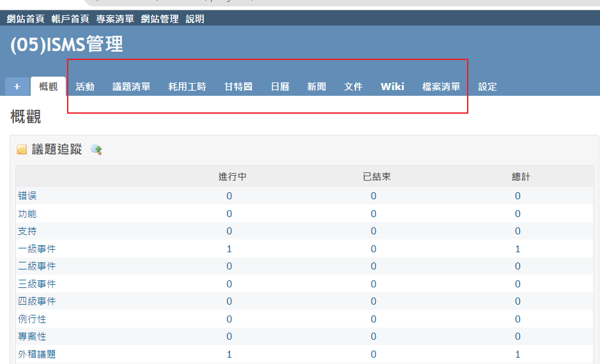
Task: Click 二級事件 closed issues count 0
Action: pyautogui.click(x=373, y=266)
